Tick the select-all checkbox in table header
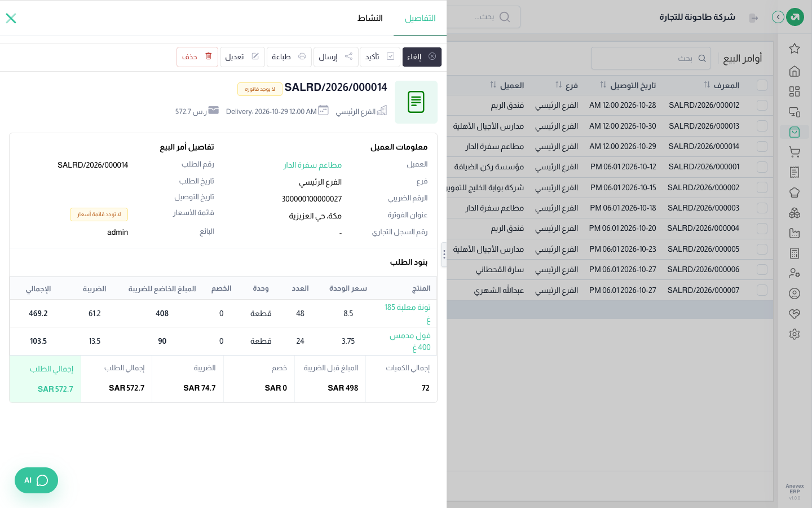This screenshot has height=508, width=812. coord(762,85)
